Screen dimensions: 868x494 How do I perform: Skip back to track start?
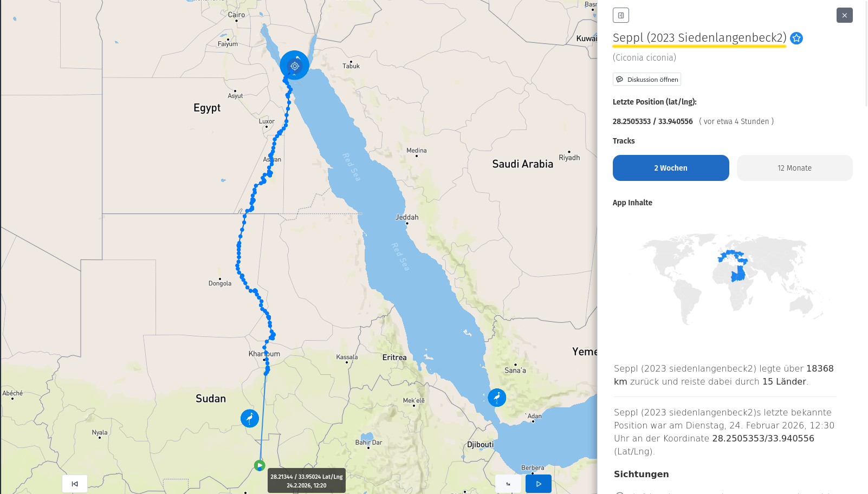click(x=75, y=484)
